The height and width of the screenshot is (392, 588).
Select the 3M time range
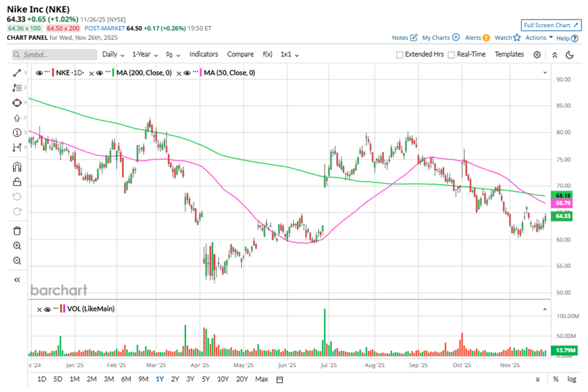click(x=109, y=379)
